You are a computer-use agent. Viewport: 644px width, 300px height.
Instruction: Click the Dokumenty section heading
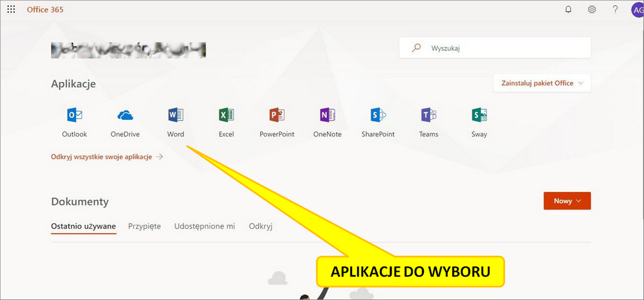coord(80,202)
